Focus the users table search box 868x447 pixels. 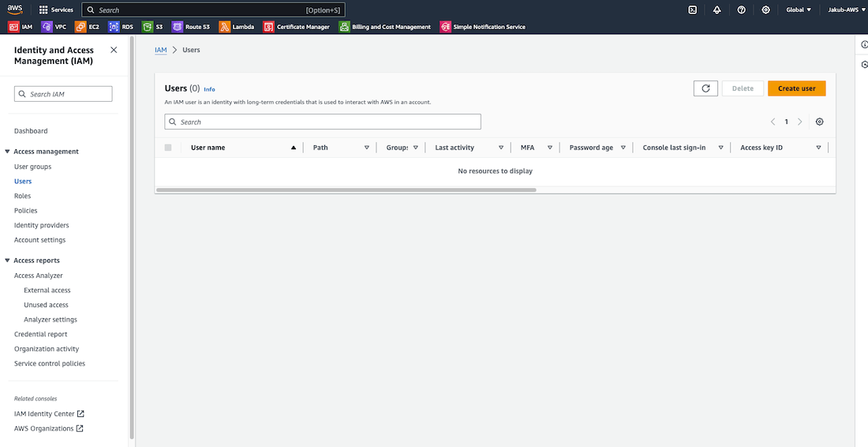[323, 122]
